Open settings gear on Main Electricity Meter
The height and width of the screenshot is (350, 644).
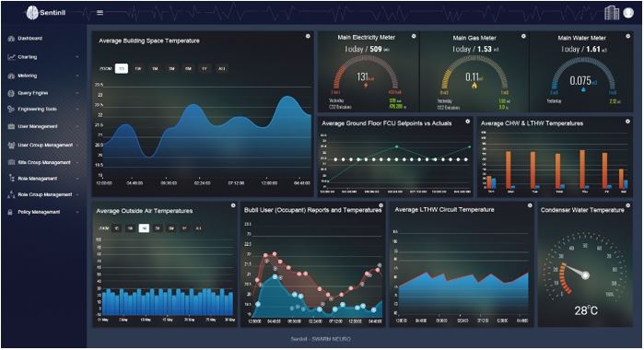[414, 36]
